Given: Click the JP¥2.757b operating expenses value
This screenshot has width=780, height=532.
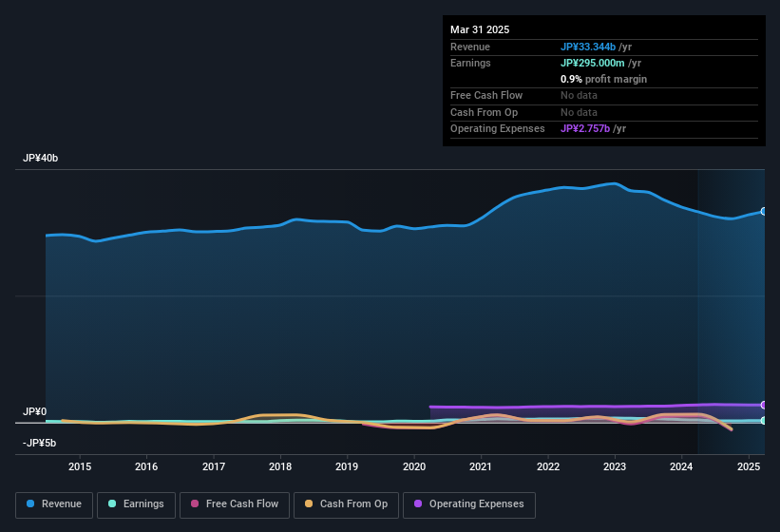Looking at the screenshot, I should pyautogui.click(x=585, y=128).
